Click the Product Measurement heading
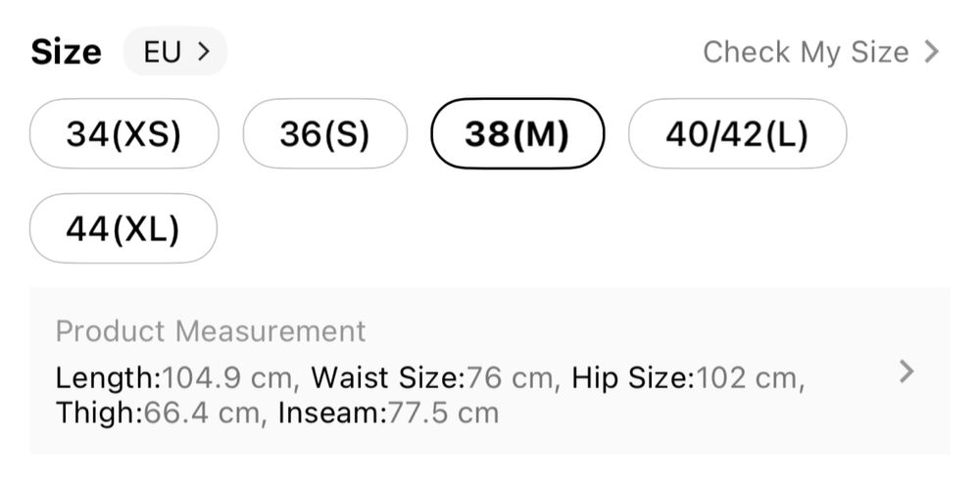Image resolution: width=980 pixels, height=484 pixels. pos(211,331)
